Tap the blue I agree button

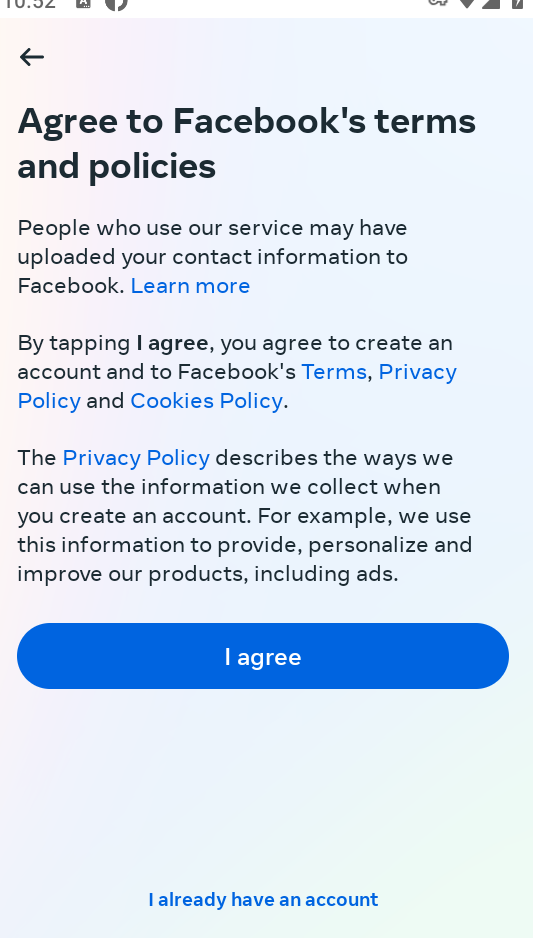(x=263, y=656)
